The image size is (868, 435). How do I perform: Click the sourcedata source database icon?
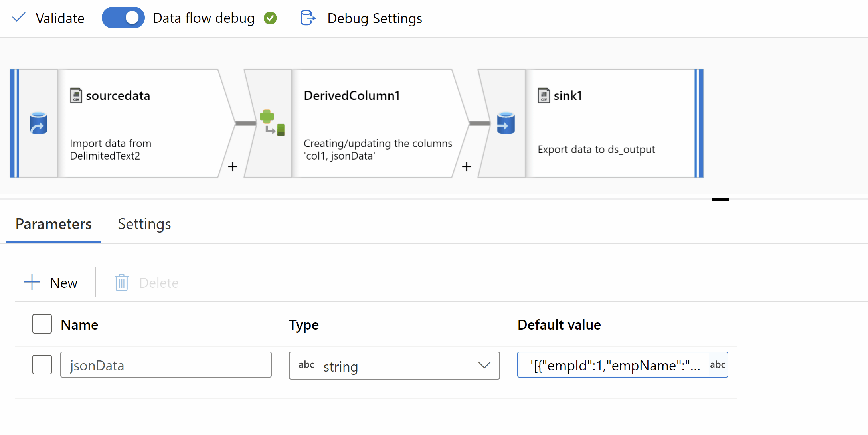[x=38, y=123]
